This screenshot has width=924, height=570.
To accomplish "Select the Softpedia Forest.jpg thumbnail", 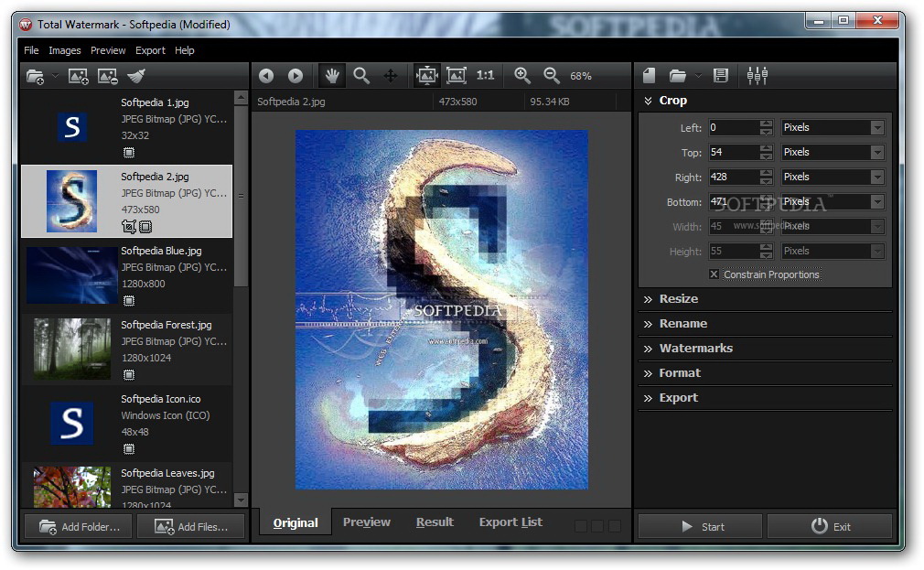I will coord(72,349).
